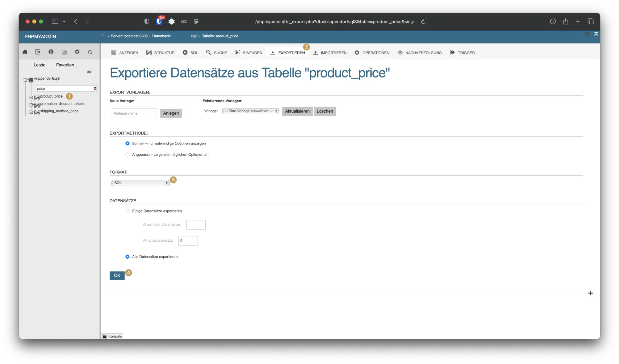Open the Konsole panel icon at the bottom
Image resolution: width=619 pixels, height=364 pixels.
pos(105,336)
